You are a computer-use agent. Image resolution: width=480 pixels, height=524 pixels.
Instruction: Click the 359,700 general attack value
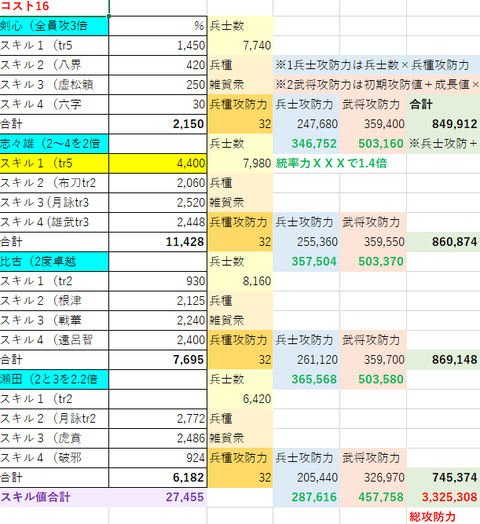click(x=373, y=360)
